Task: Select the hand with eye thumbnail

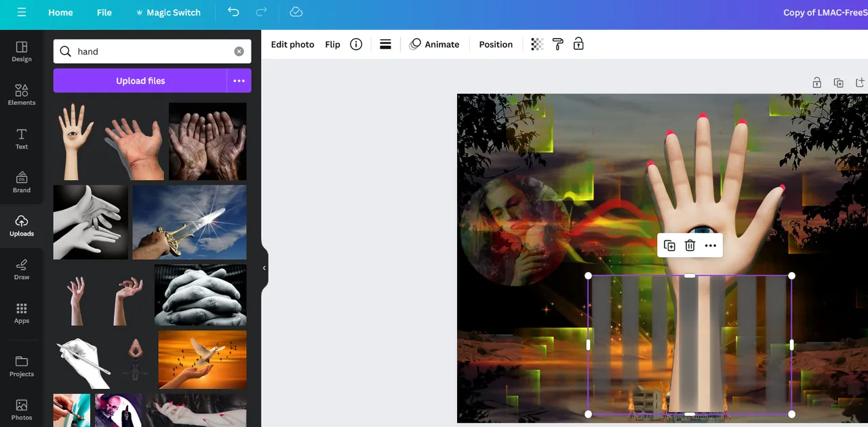Action: tap(75, 141)
